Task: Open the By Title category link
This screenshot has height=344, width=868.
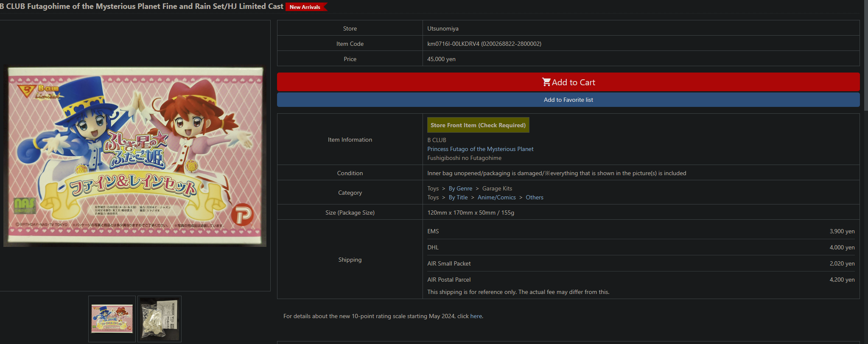Action: coord(458,197)
